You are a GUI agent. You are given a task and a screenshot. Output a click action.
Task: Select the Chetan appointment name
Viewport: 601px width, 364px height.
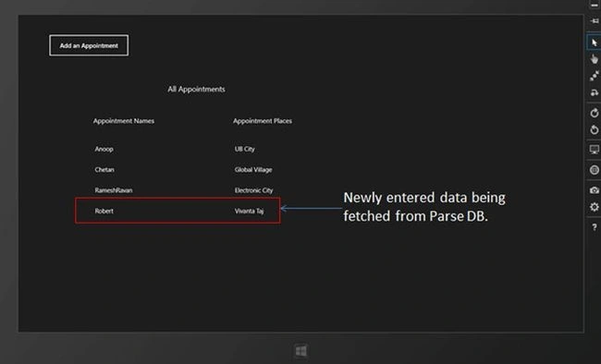(x=104, y=170)
